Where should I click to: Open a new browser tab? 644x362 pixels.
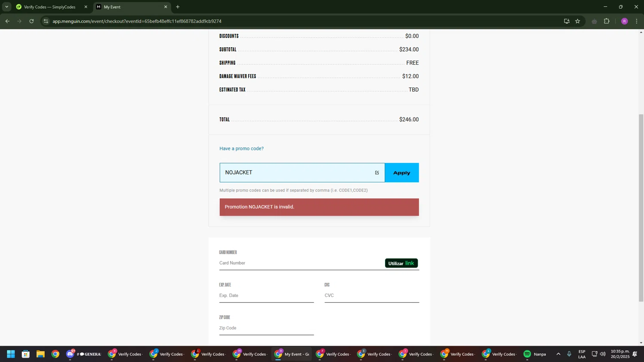point(178,7)
